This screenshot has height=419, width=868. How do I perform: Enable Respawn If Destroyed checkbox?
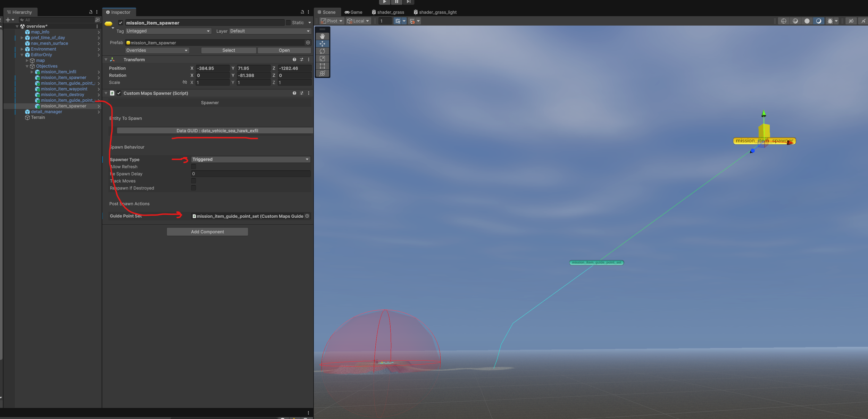[193, 188]
